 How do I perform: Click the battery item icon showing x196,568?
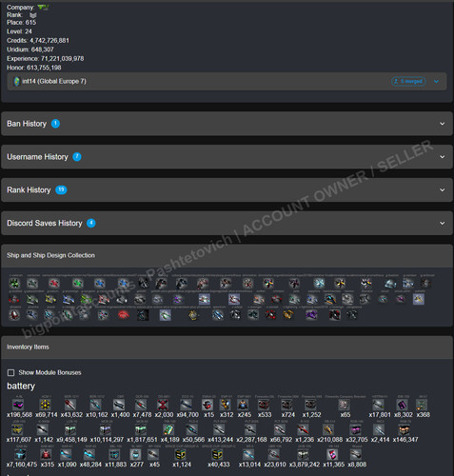tap(18, 405)
